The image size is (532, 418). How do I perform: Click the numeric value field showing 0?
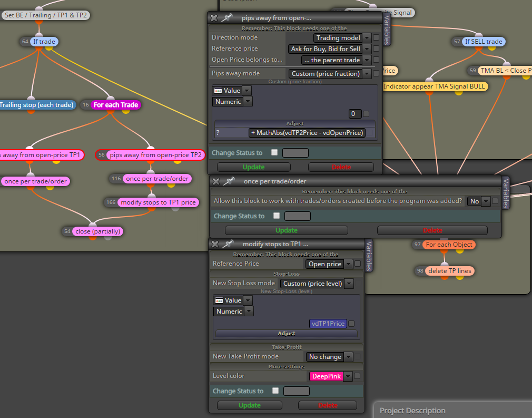pyautogui.click(x=355, y=114)
